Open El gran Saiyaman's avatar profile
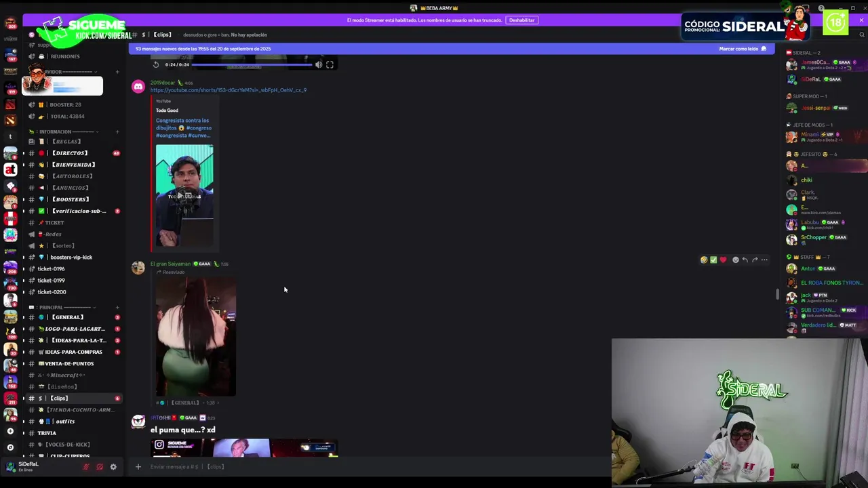This screenshot has width=868, height=488. click(138, 268)
